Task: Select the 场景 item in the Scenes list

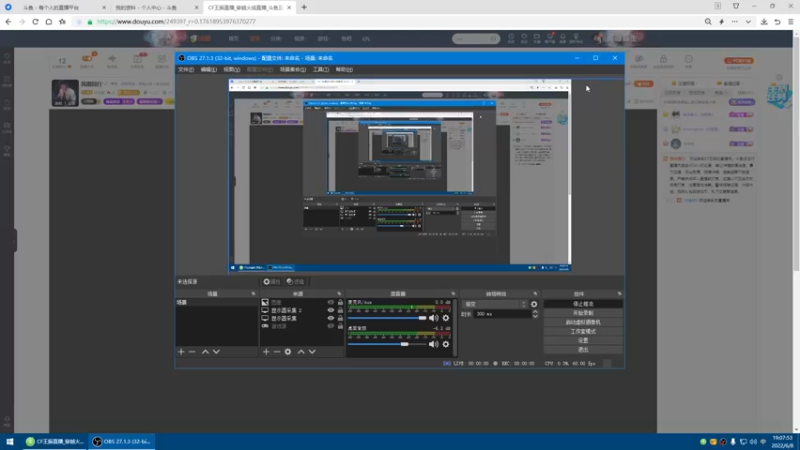Action: (217, 303)
